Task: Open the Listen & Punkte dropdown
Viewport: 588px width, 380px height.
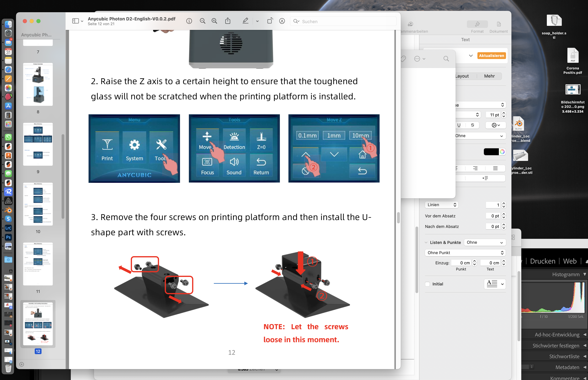Action: 485,243
